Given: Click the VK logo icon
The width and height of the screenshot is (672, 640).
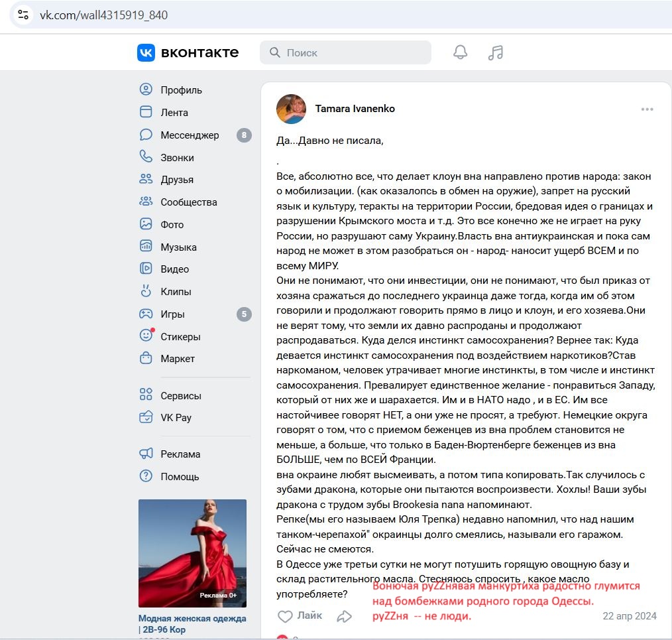Looking at the screenshot, I should pos(146,52).
